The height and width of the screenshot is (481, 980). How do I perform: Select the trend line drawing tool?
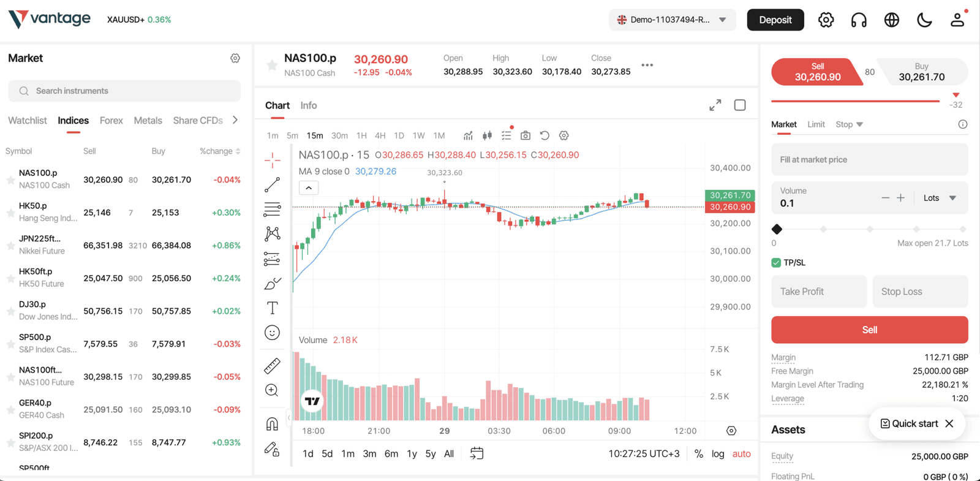pyautogui.click(x=273, y=184)
